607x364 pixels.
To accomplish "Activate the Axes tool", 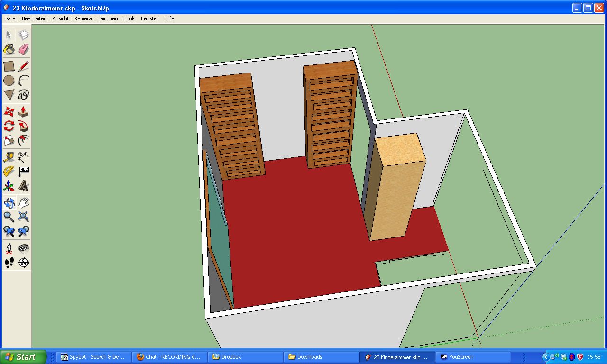I will click(9, 186).
